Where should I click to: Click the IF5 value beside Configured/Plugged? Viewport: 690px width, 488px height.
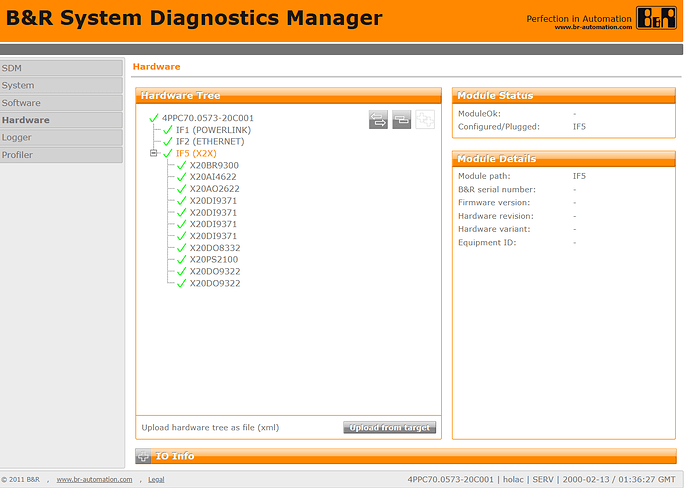579,127
